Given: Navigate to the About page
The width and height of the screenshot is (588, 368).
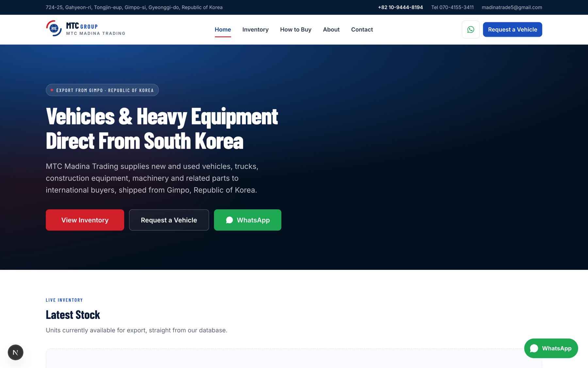Looking at the screenshot, I should pos(331,29).
